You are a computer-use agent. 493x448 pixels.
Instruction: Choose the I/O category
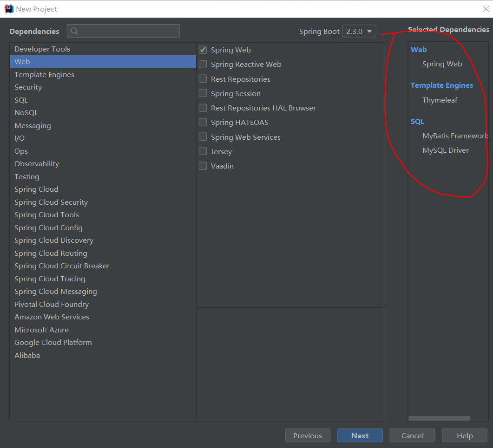pyautogui.click(x=103, y=138)
